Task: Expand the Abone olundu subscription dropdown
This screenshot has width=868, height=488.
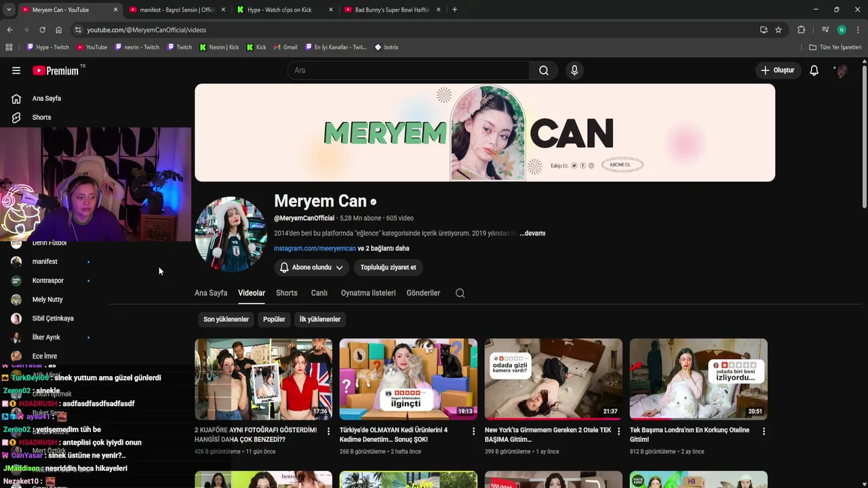Action: click(312, 267)
